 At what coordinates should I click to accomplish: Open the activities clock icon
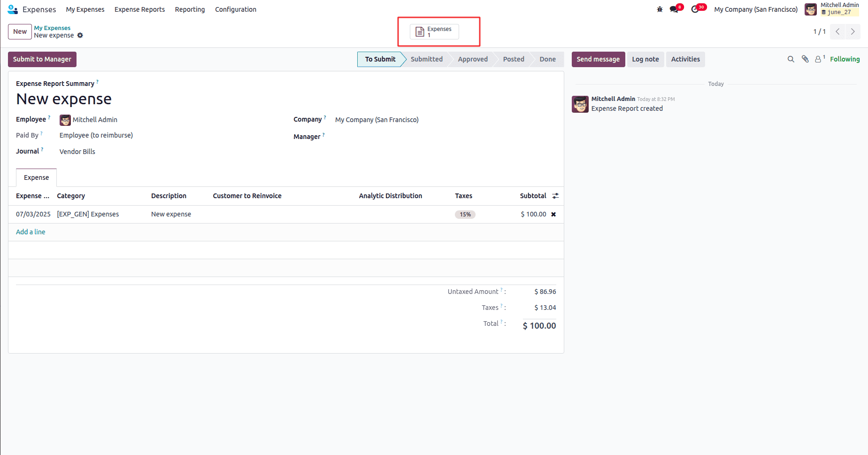tap(695, 9)
